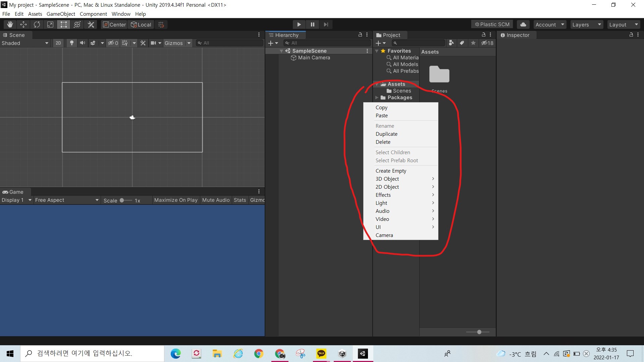Select the Rotate tool
Viewport: 644px width, 362px height.
pos(37,24)
